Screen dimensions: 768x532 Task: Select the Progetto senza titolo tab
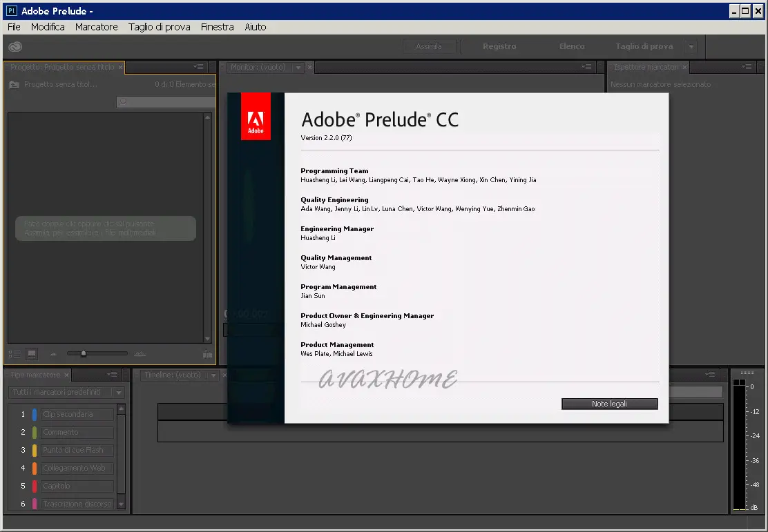[x=62, y=67]
